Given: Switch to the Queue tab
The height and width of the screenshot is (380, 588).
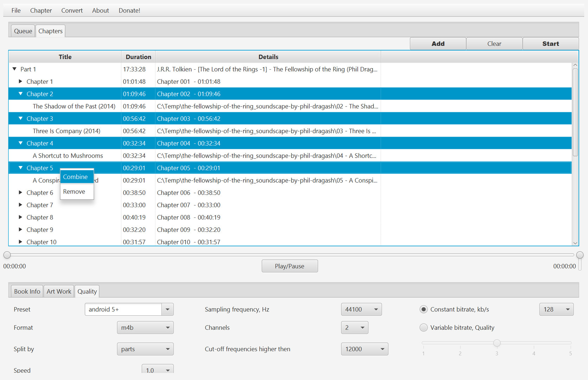Looking at the screenshot, I should point(23,31).
